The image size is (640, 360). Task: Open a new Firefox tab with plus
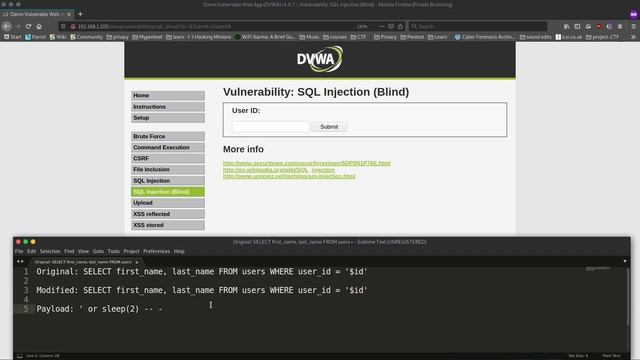click(80, 14)
